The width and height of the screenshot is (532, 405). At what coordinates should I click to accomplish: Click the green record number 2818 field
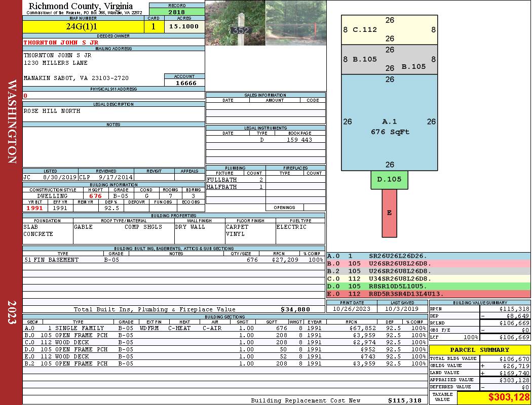pos(177,12)
